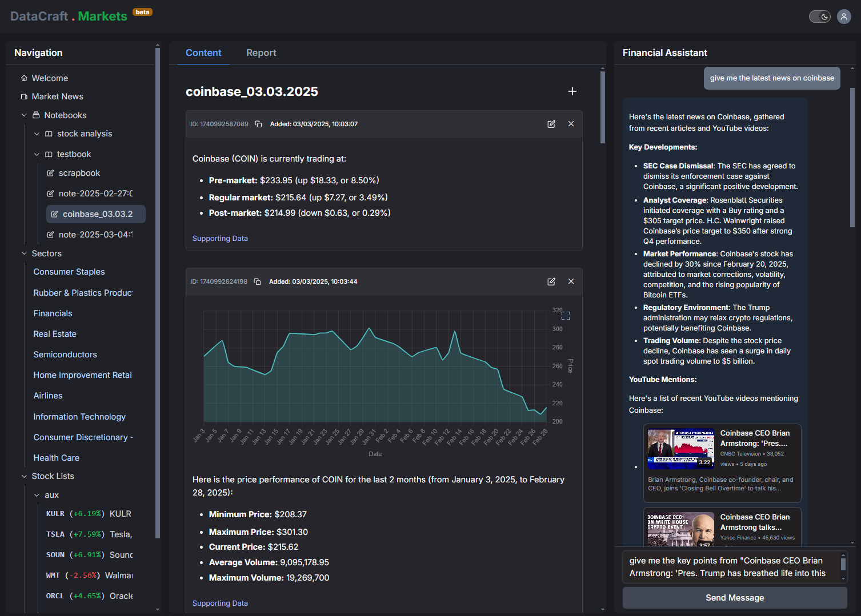Open the Information Technology sector
This screenshot has width=861, height=616.
(x=79, y=417)
